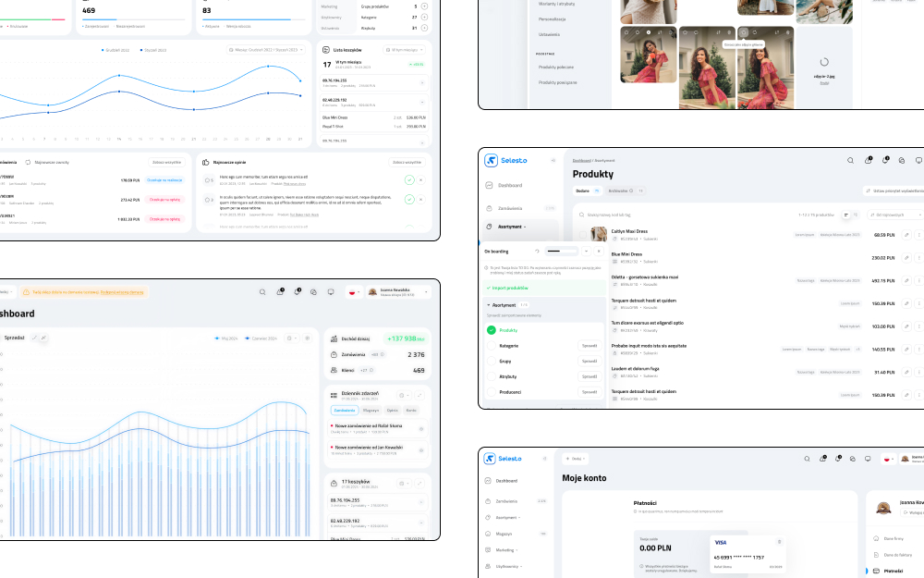
Task: Click the edit pencil icon for Caitlyn Maxi Dress
Action: point(906,235)
